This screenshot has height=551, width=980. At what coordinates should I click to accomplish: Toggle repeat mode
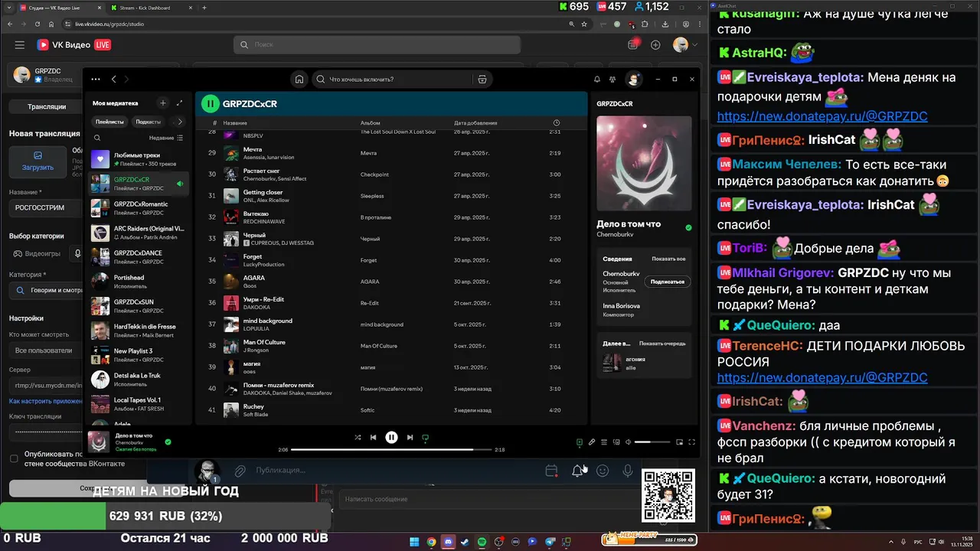click(x=426, y=438)
